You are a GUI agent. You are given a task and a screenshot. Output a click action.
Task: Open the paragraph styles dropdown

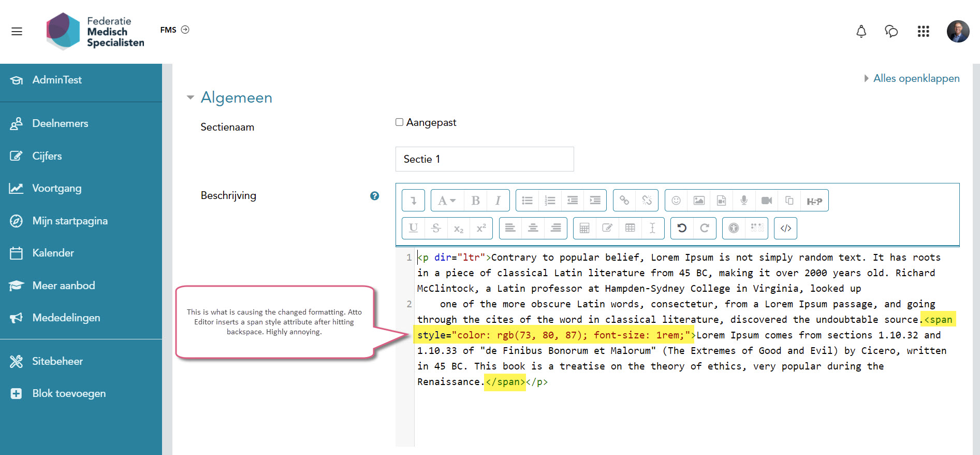pos(447,201)
